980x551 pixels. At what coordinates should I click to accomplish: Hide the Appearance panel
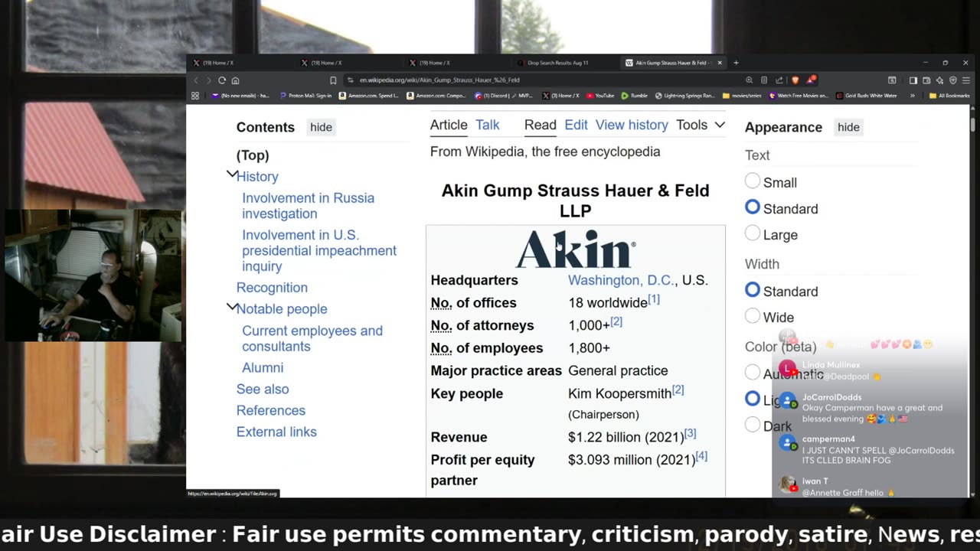click(x=848, y=127)
